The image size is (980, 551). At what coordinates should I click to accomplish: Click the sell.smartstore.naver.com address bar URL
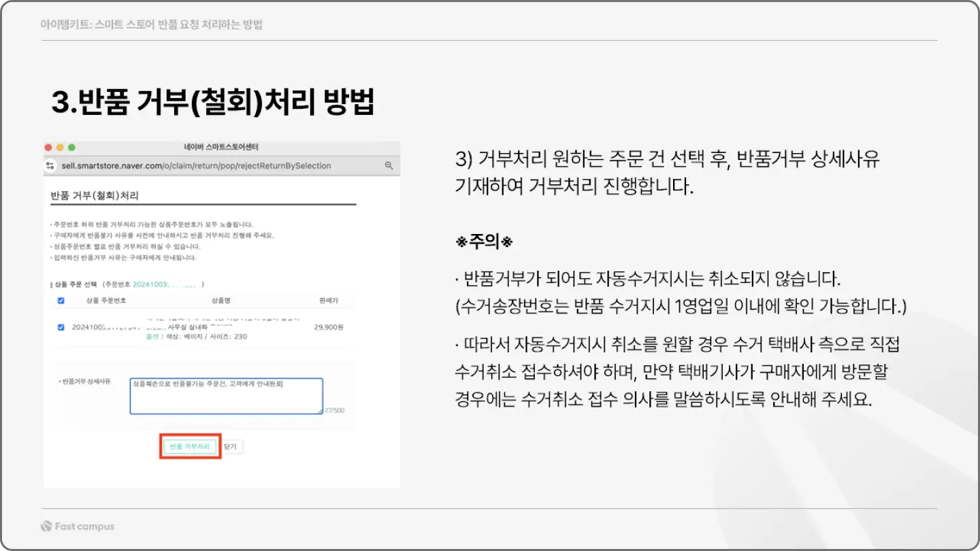click(x=196, y=165)
